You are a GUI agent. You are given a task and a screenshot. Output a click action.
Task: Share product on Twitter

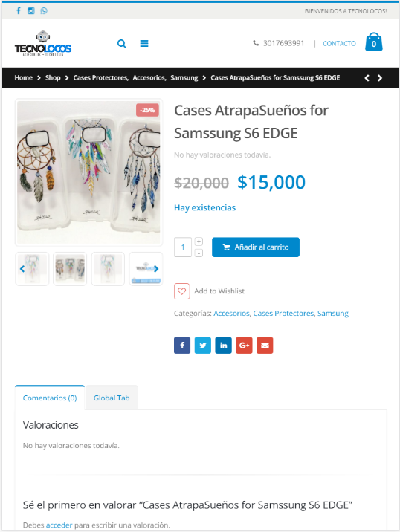[203, 346]
